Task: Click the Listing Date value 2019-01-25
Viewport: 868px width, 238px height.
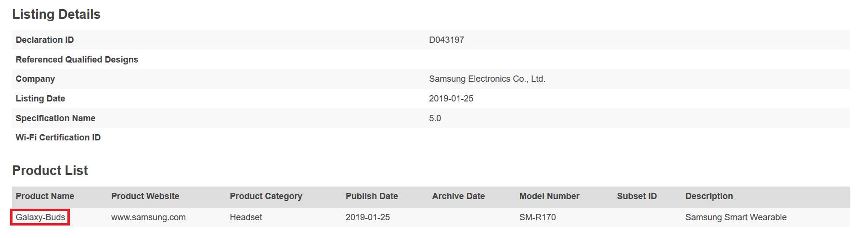Action: 451,99
